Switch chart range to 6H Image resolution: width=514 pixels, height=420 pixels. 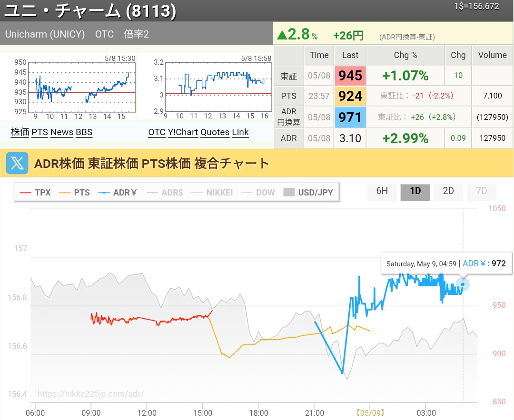point(382,191)
